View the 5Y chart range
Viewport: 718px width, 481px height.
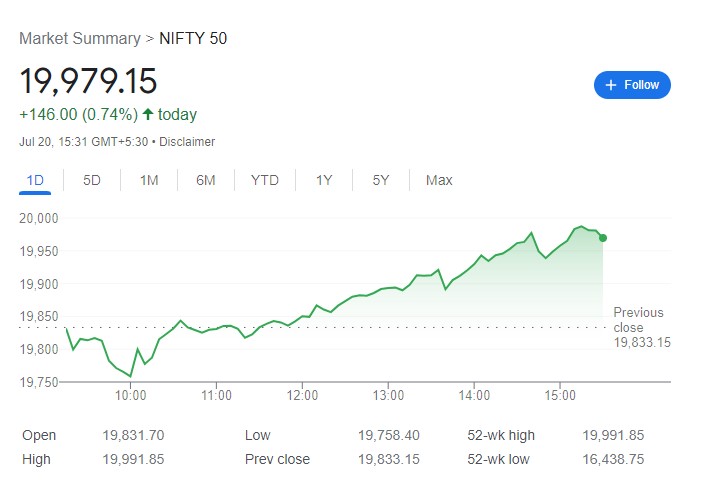pyautogui.click(x=381, y=180)
